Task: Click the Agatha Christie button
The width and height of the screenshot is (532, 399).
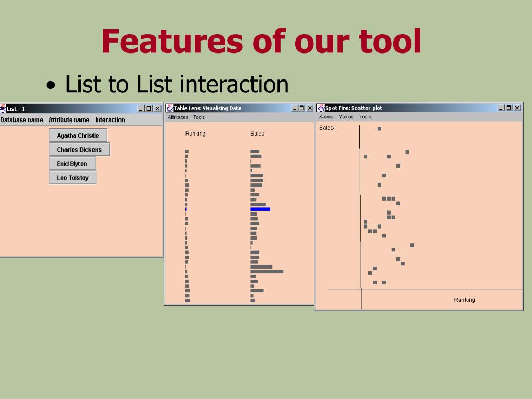Action: (x=78, y=136)
